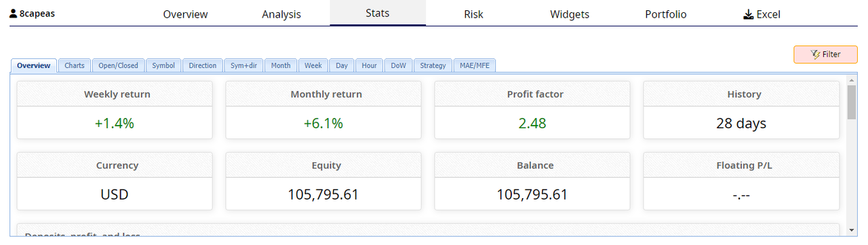Select the Symbol sub-tab

tap(163, 66)
